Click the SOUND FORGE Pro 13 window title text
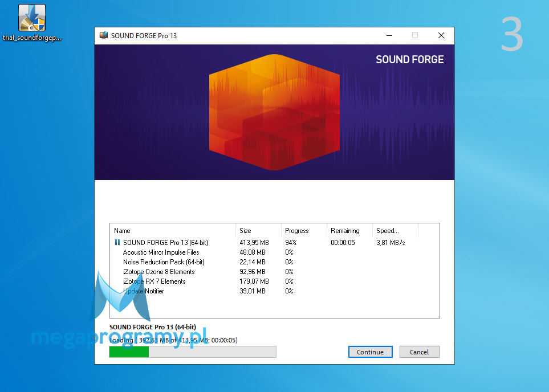 click(144, 36)
